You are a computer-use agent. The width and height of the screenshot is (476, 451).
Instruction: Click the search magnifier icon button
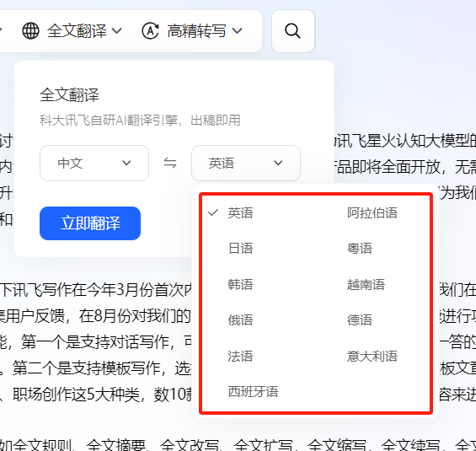coord(293,31)
